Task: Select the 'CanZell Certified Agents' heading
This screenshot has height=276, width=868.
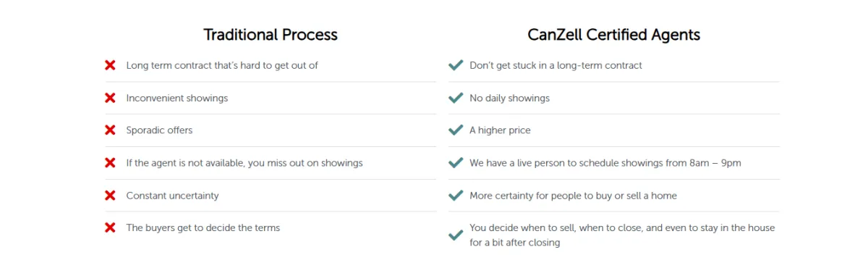Action: point(614,35)
